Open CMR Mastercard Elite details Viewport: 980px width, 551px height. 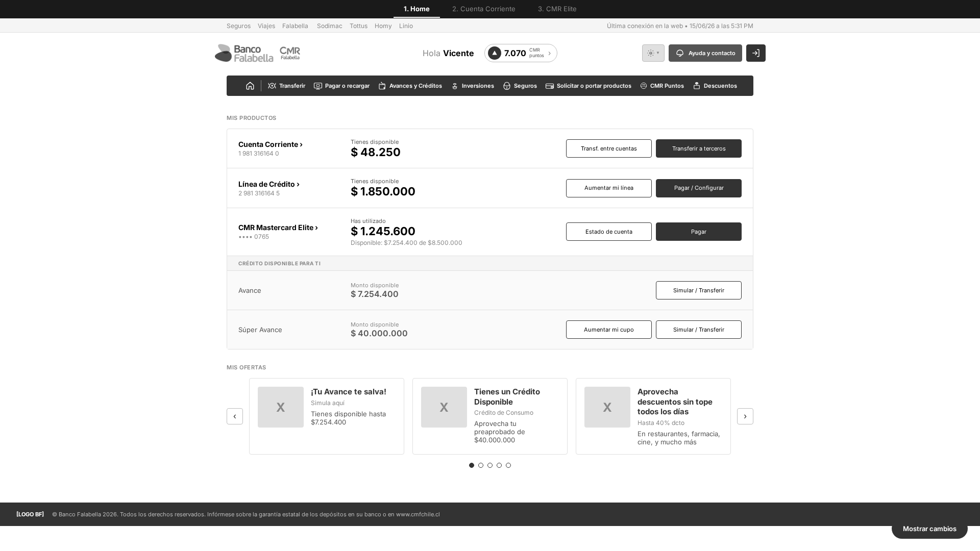click(278, 228)
